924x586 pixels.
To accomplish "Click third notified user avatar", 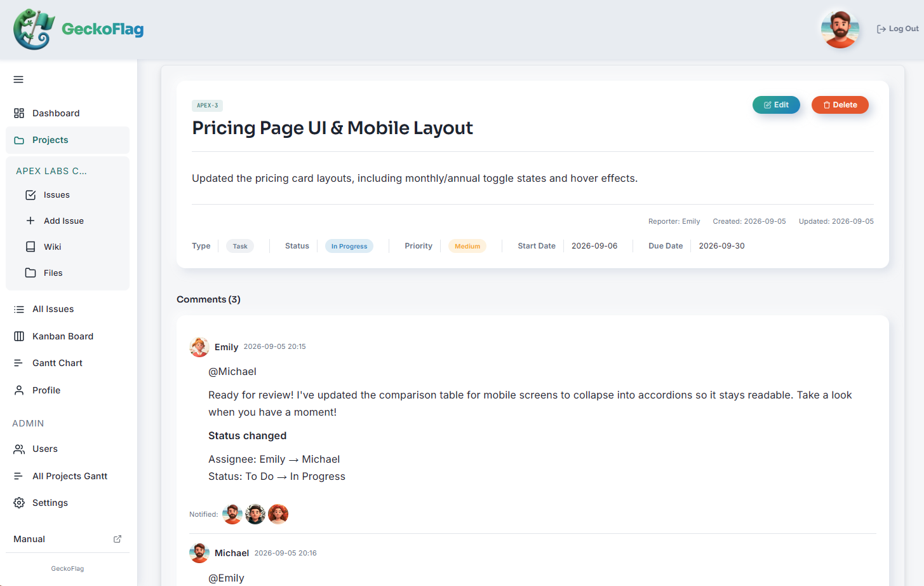I will (278, 514).
